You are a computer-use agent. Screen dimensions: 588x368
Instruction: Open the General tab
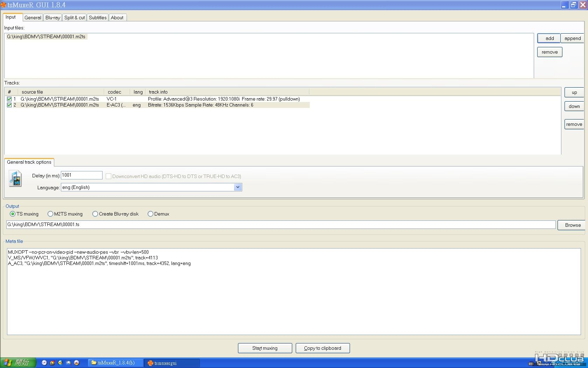click(x=33, y=18)
